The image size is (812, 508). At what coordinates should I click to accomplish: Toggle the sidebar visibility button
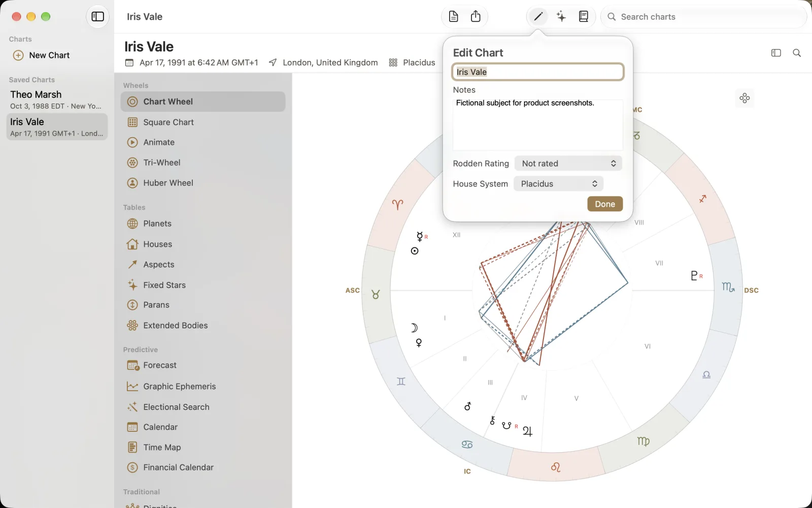pyautogui.click(x=97, y=17)
